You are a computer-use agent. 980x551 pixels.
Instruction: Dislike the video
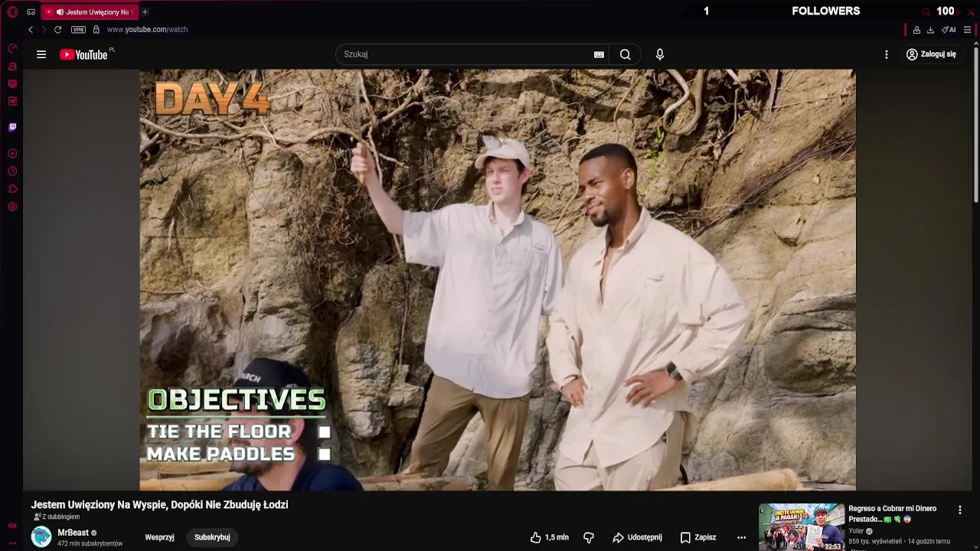[589, 537]
